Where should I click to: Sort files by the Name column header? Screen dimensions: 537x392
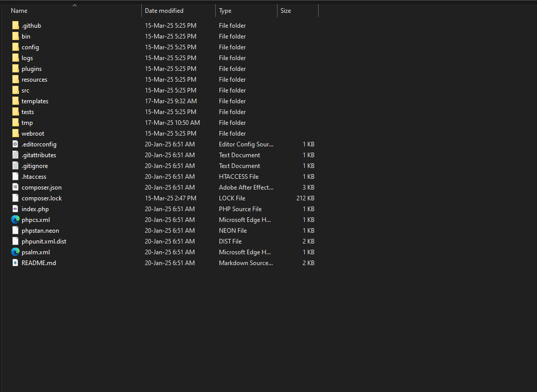click(19, 11)
